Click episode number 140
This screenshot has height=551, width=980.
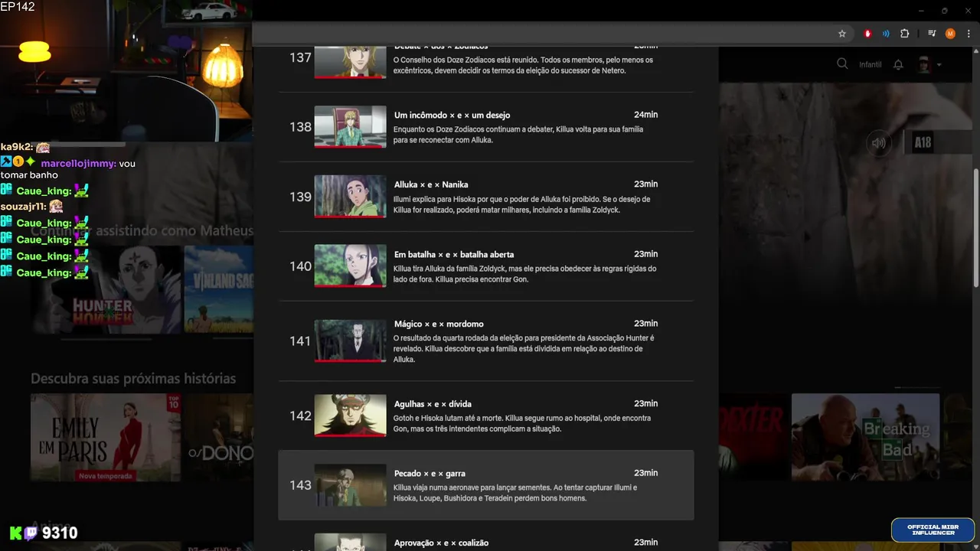click(300, 266)
